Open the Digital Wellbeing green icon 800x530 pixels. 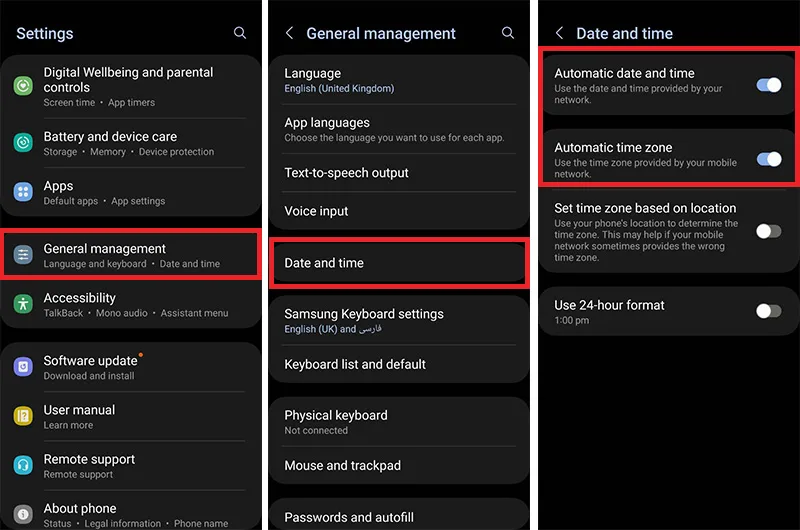[x=23, y=86]
